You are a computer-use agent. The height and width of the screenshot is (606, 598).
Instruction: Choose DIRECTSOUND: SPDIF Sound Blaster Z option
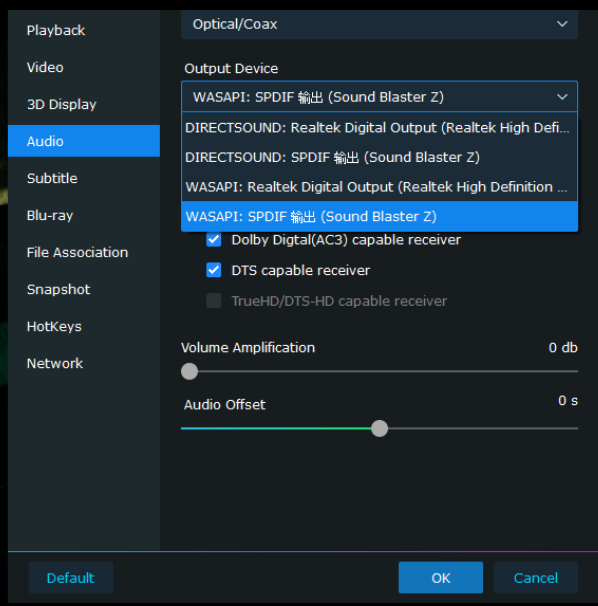click(379, 157)
